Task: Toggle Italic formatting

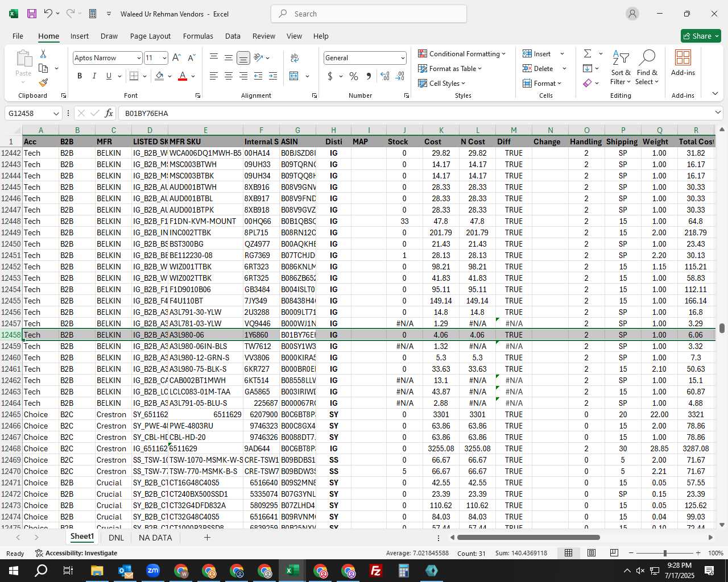Action: tap(94, 76)
